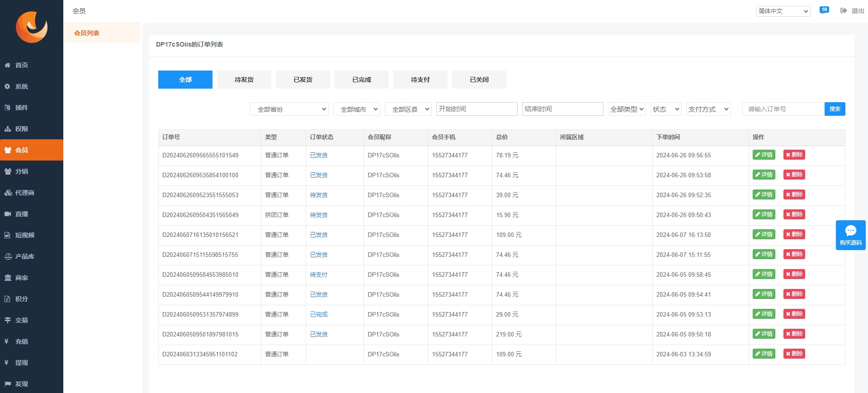Open the 权限 permissions sidebar icon

(8, 129)
